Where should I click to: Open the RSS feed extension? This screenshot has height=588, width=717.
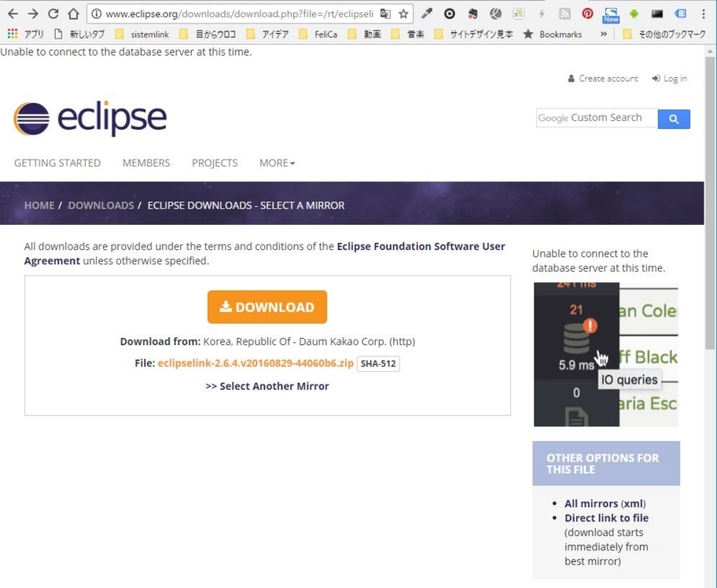[565, 14]
